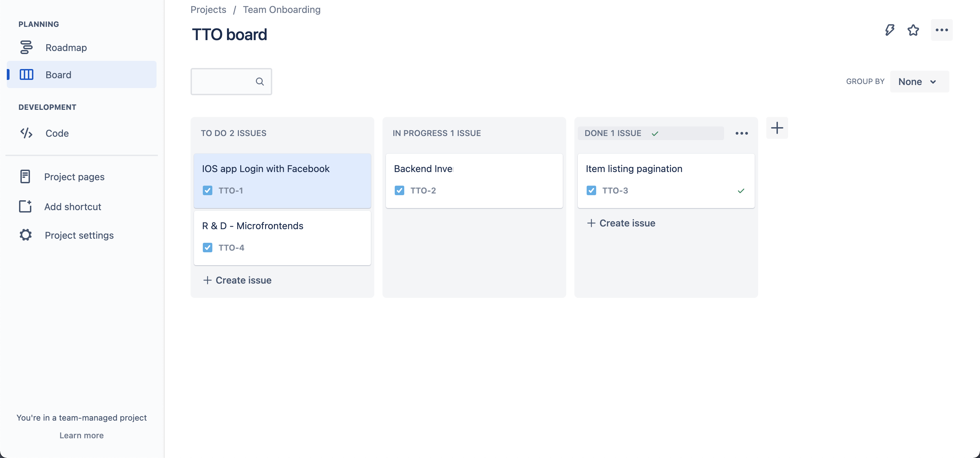Navigate to Projects via the breadcrumb

pos(208,10)
